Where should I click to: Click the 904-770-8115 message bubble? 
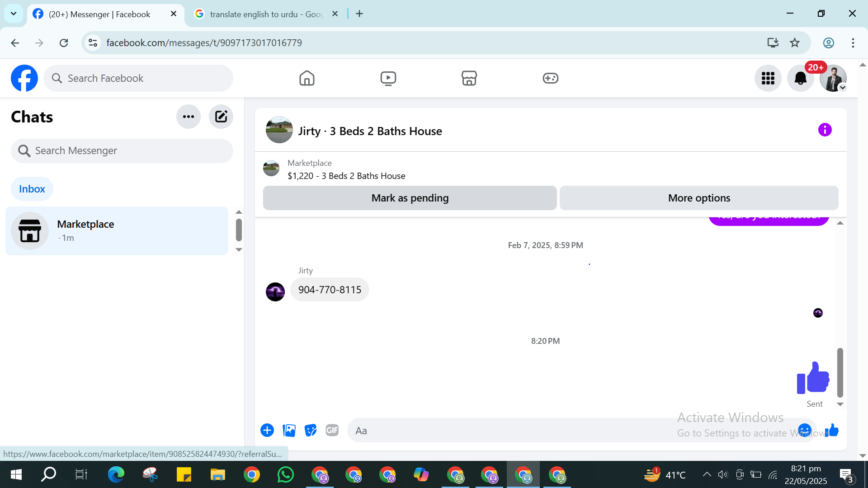tap(330, 290)
